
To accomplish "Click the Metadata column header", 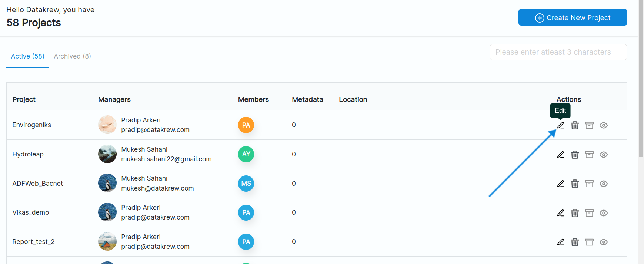I will point(307,99).
